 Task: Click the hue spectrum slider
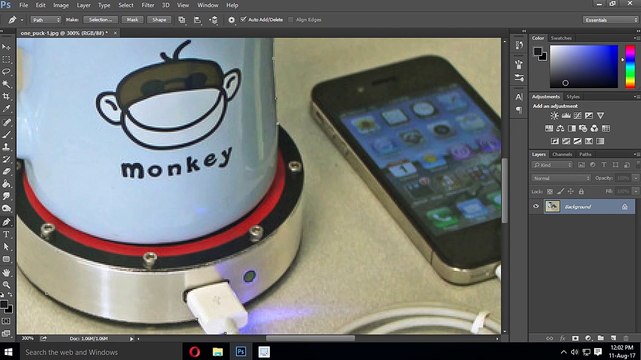coord(630,67)
